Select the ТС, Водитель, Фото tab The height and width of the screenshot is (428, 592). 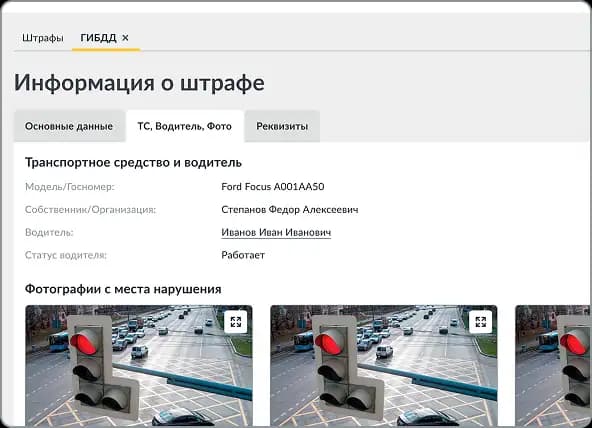tap(185, 126)
